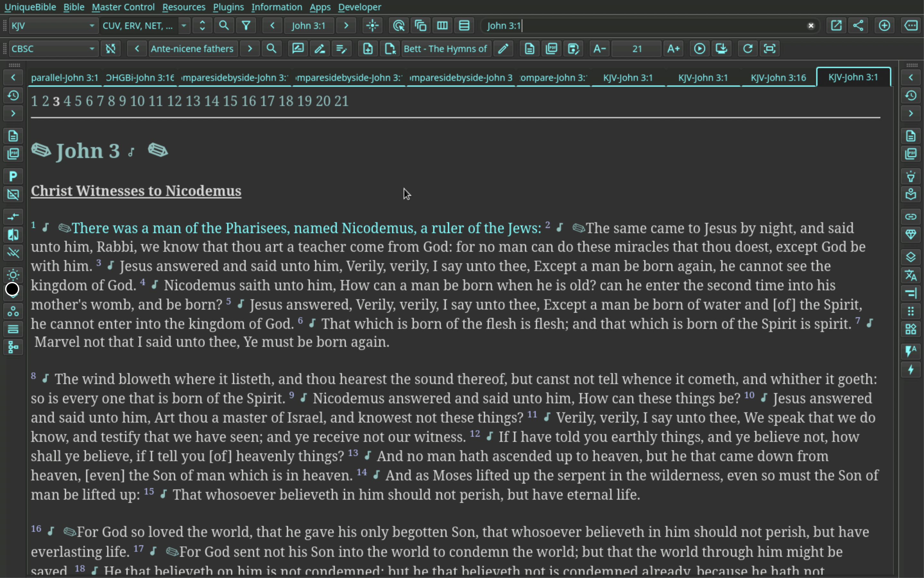Open the UniqueBible menu

pyautogui.click(x=30, y=7)
